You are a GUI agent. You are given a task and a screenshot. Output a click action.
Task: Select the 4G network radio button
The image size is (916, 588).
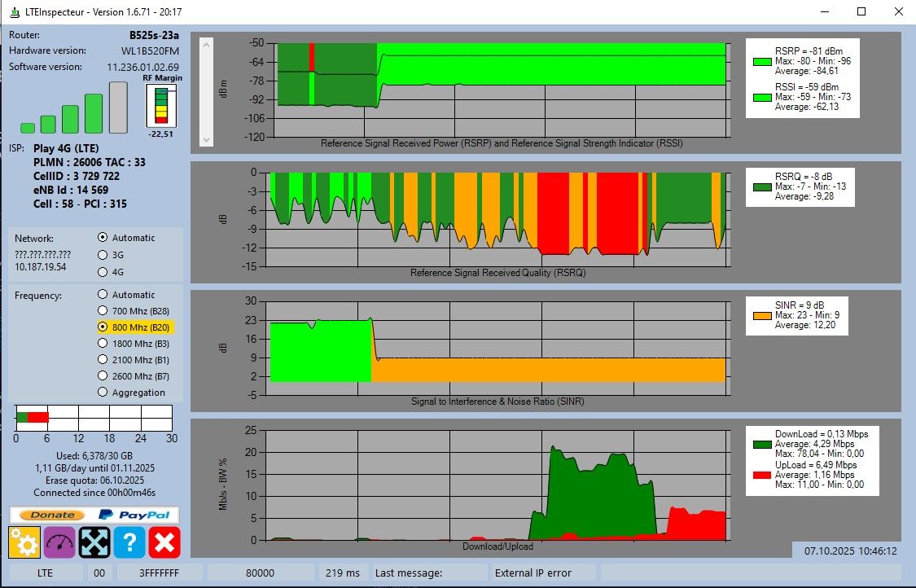point(103,272)
